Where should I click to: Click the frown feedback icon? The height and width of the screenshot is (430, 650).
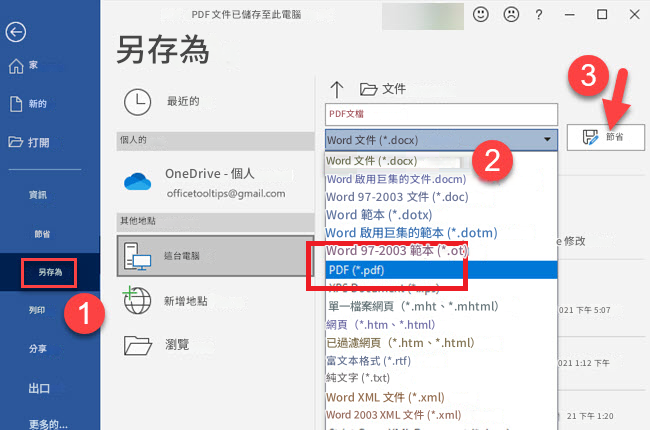coord(511,15)
